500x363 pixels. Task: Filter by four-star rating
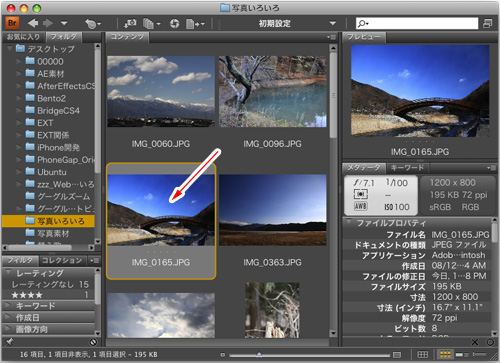(x=49, y=295)
